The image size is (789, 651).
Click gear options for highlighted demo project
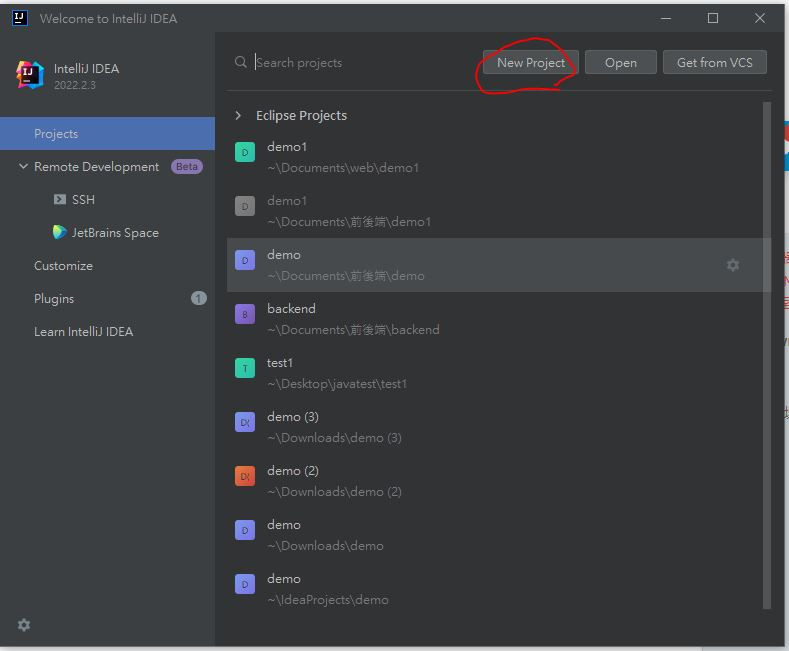pos(733,265)
